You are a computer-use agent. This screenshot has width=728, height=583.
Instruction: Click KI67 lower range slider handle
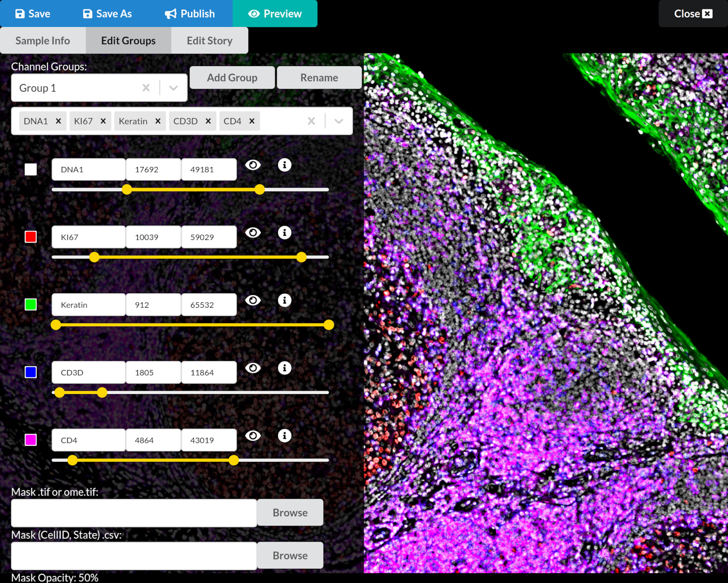coord(94,257)
